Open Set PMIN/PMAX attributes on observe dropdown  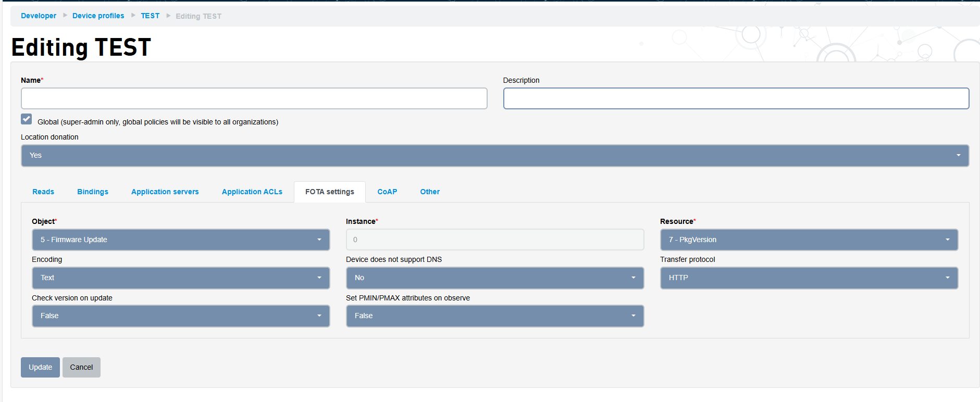point(494,316)
